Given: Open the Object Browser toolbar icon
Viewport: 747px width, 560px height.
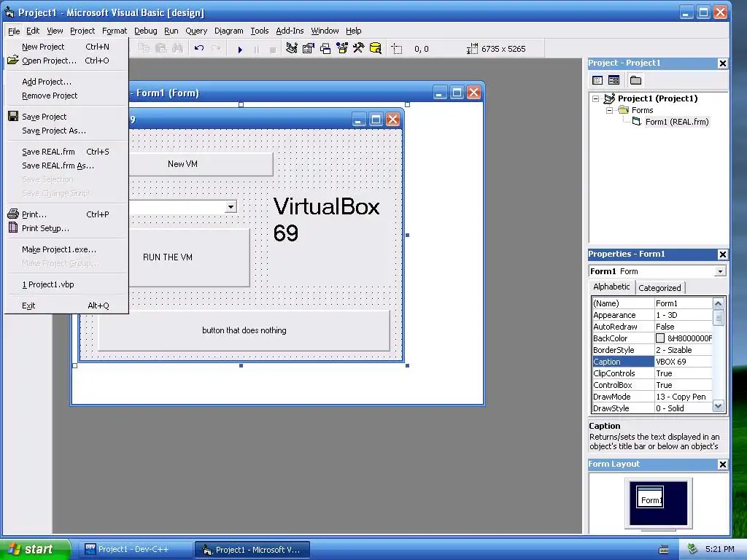Looking at the screenshot, I should [x=342, y=48].
